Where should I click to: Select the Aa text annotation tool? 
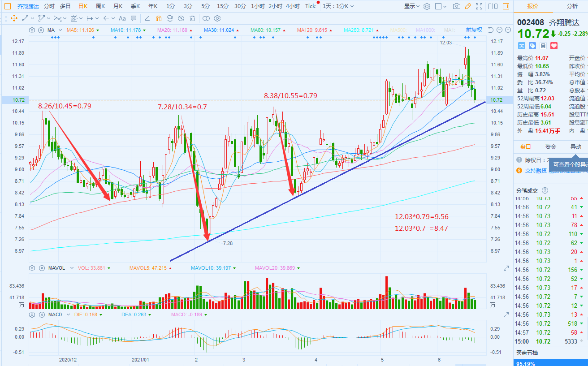point(122,18)
